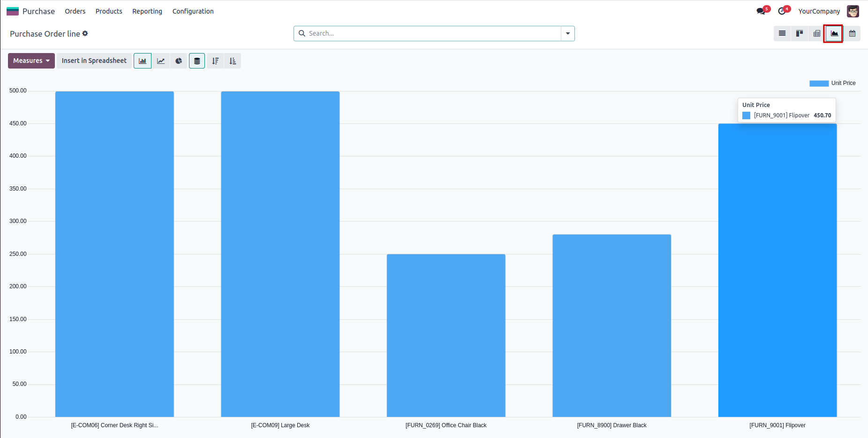
Task: Click the Corner Desk Right Sit bar
Action: click(114, 254)
